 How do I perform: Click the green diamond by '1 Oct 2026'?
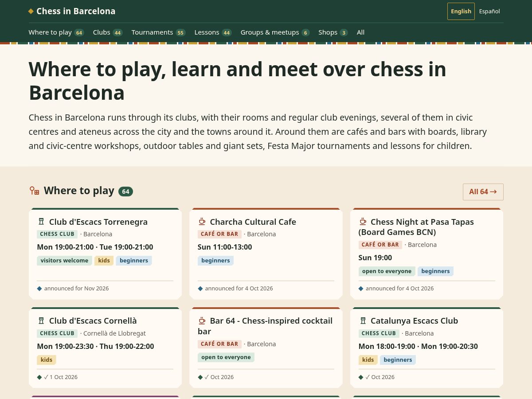click(x=39, y=377)
